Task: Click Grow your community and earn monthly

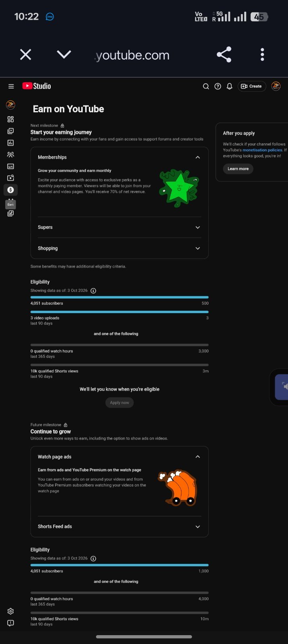Action: point(74,171)
